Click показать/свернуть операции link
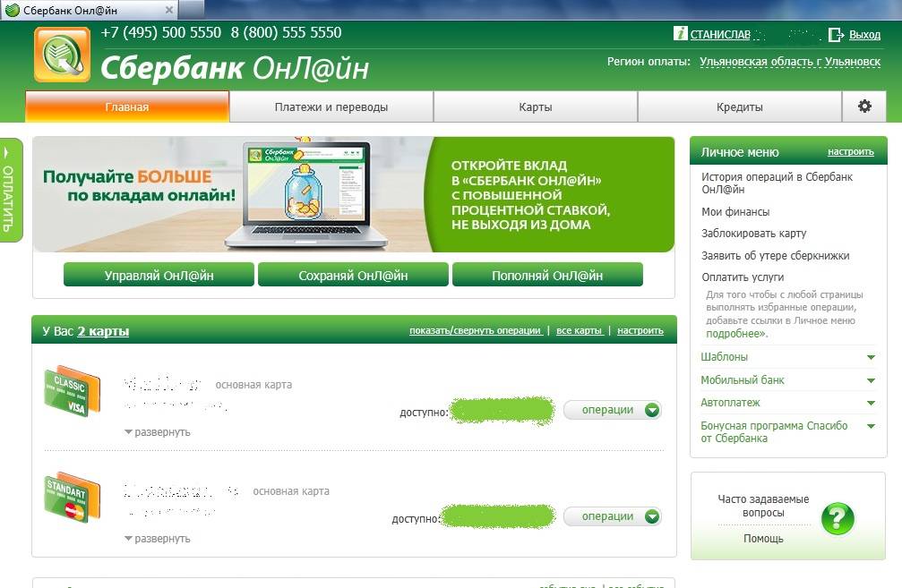This screenshot has width=902, height=588. click(x=476, y=330)
